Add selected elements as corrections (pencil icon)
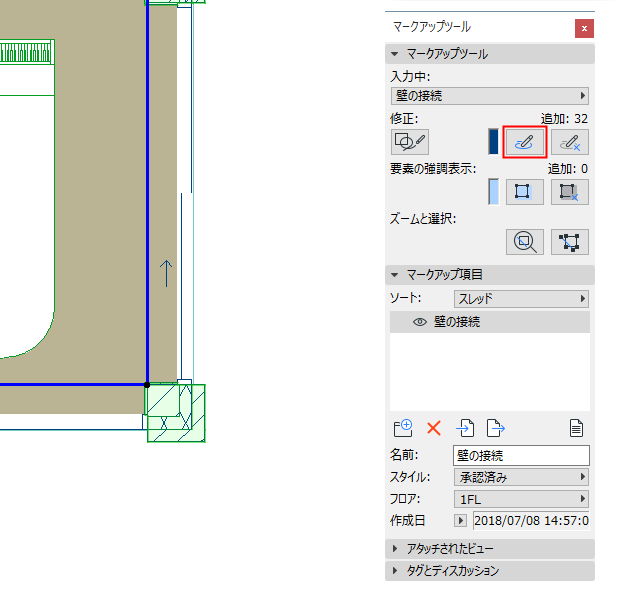 (524, 142)
